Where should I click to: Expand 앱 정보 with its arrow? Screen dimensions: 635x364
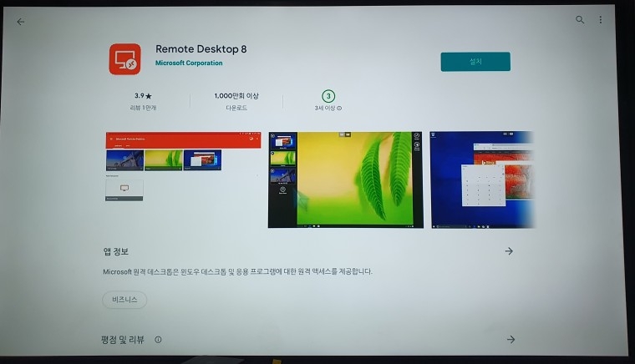pyautogui.click(x=509, y=251)
